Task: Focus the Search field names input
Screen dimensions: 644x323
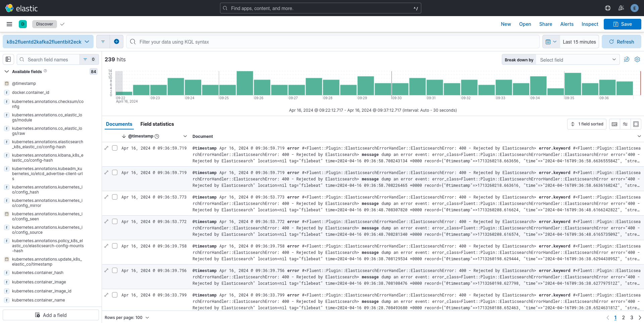Action: 48,59
